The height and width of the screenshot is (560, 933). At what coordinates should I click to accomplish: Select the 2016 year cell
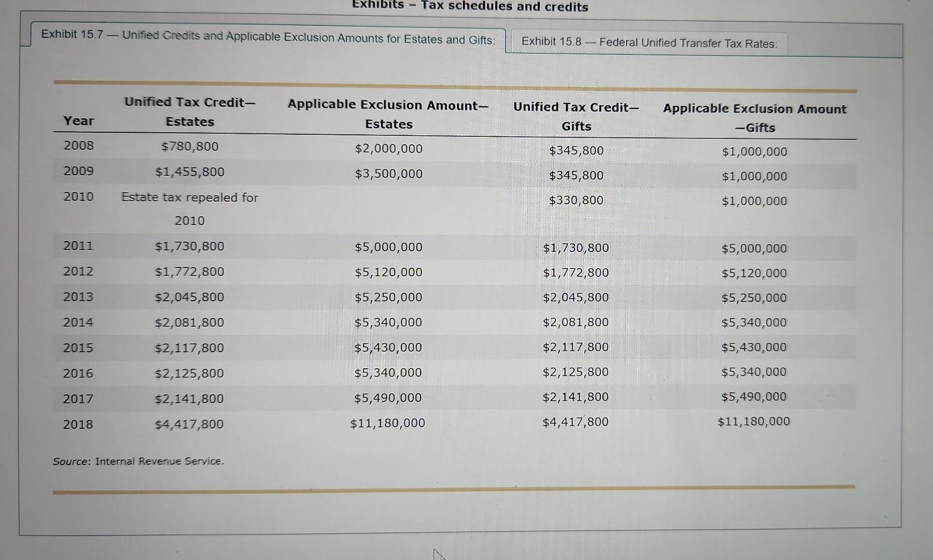78,373
